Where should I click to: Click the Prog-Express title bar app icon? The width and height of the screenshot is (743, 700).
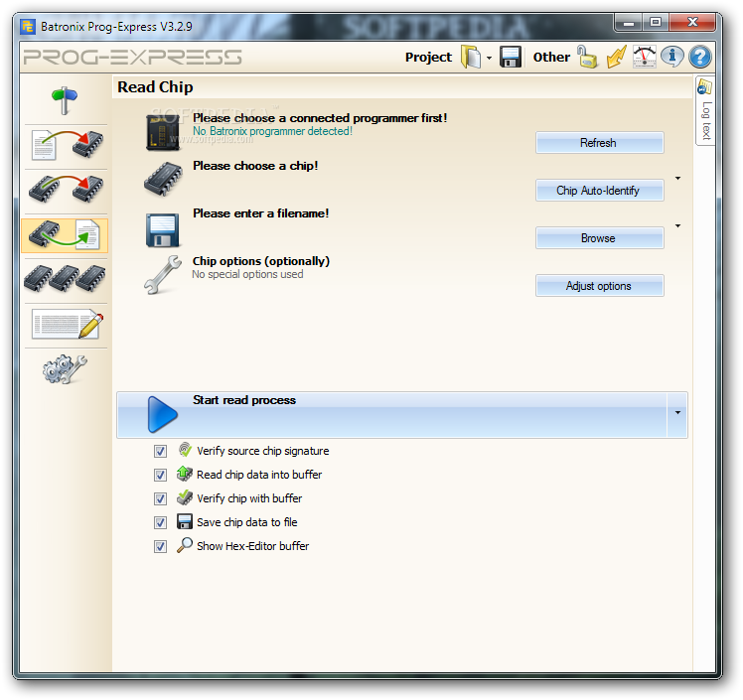click(28, 27)
